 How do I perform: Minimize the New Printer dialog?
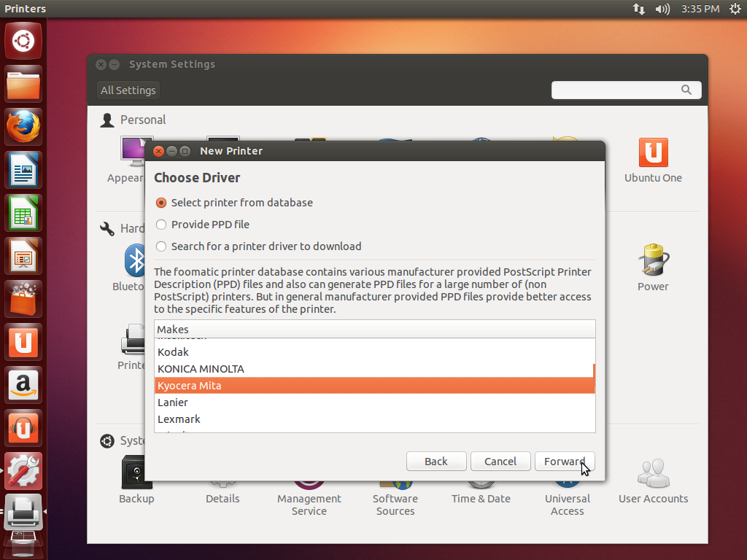pyautogui.click(x=171, y=152)
